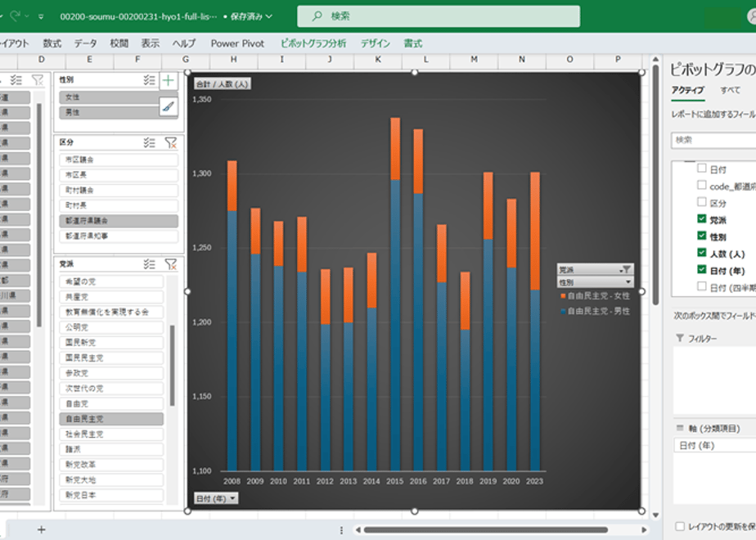756x540 pixels.
Task: Open the データ ribbon tab
Action: [85, 43]
